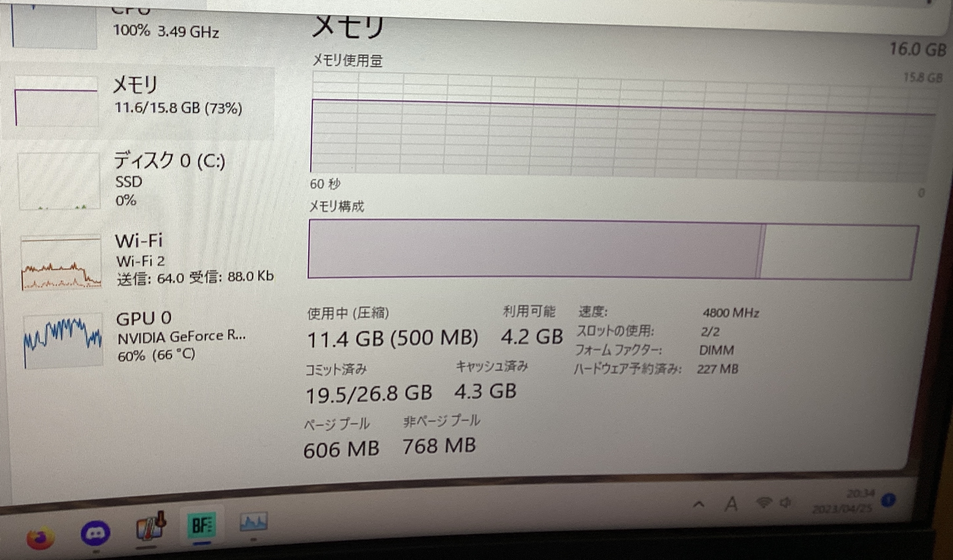Click the Wi-Fi throughput graph thumbnail
Image resolution: width=953 pixels, height=560 pixels.
click(61, 263)
